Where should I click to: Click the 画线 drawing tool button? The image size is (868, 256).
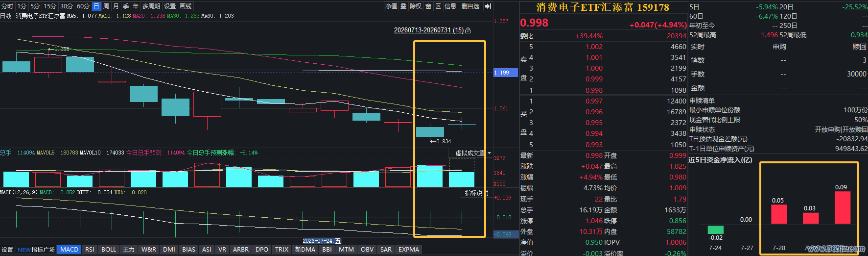click(186, 6)
